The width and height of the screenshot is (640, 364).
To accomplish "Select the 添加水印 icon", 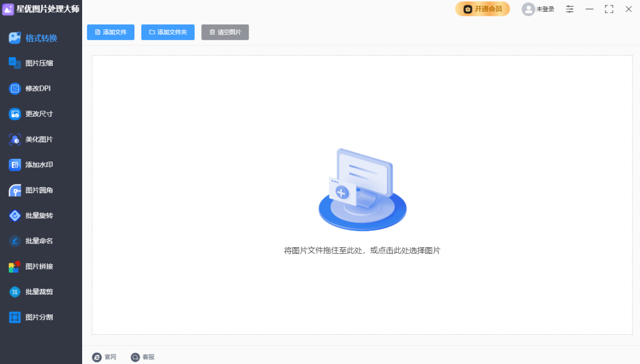I will 15,165.
